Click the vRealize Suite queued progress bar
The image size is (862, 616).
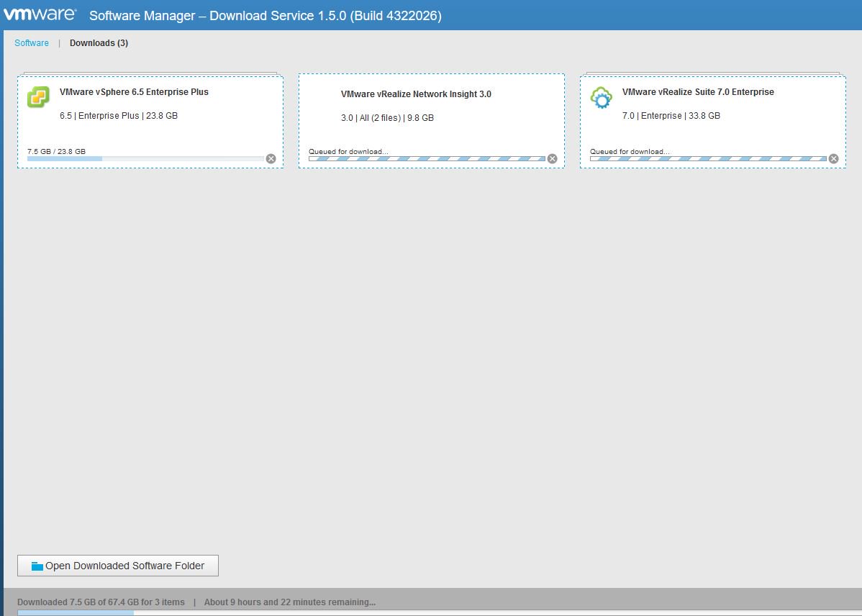pos(709,159)
